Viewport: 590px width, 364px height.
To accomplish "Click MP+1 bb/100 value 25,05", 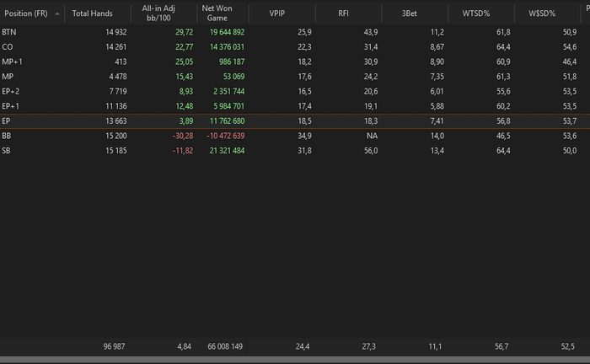I will 184,62.
